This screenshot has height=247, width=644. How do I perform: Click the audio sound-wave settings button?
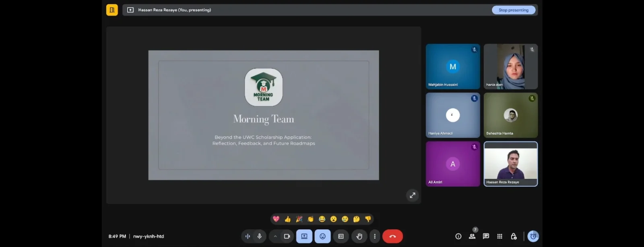pos(248,237)
